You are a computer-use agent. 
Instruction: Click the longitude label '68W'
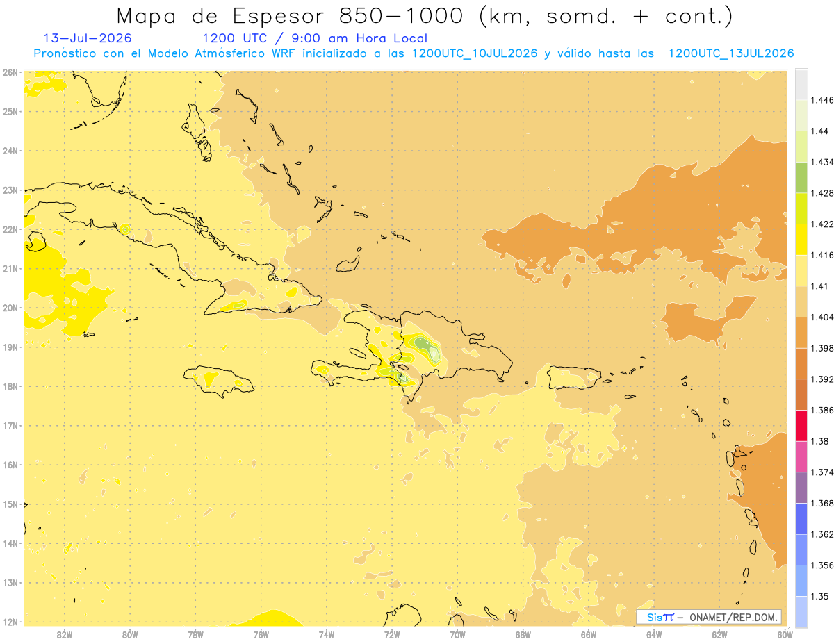pos(523,635)
